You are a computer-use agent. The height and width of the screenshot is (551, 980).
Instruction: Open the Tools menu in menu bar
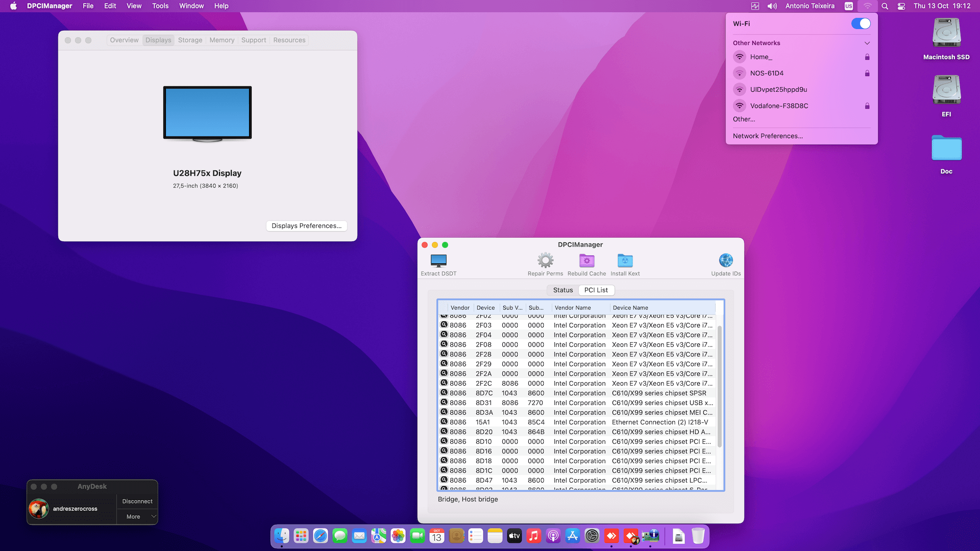(160, 6)
